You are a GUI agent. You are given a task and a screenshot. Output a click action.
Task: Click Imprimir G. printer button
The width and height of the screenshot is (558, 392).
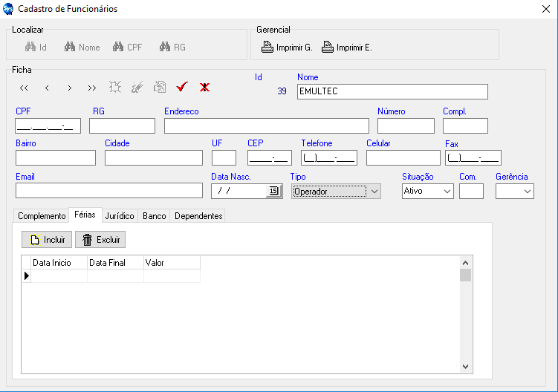pos(287,48)
